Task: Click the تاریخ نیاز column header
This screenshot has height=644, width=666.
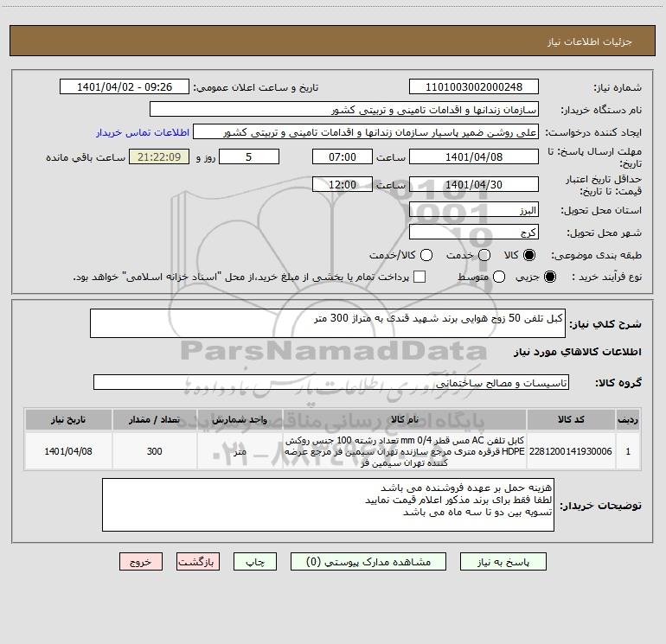Action: 68,420
